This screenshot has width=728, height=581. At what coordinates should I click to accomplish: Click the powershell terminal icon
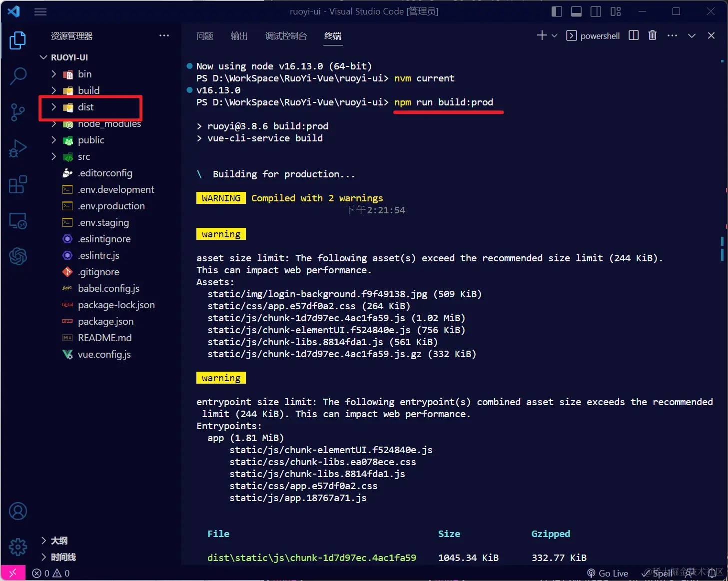click(572, 35)
